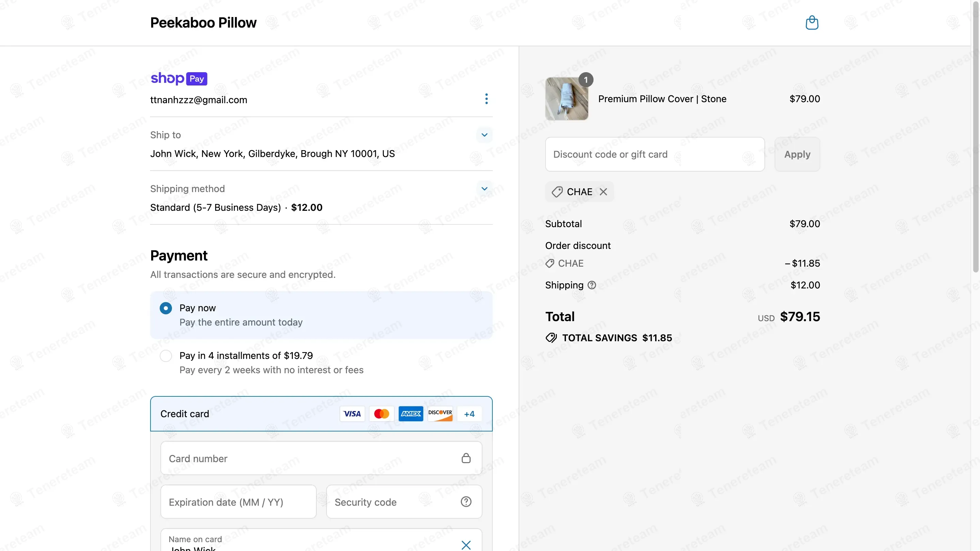
Task: Click the Discover card logo
Action: [x=440, y=414]
